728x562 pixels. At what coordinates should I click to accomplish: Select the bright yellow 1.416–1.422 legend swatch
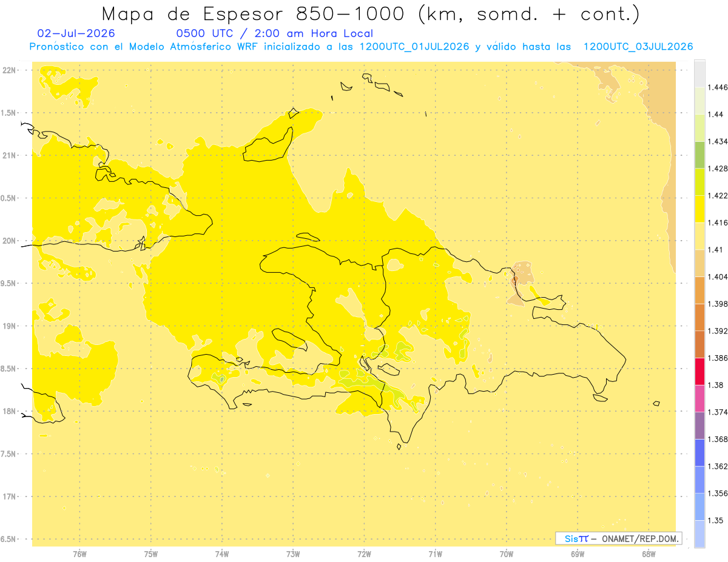[699, 209]
